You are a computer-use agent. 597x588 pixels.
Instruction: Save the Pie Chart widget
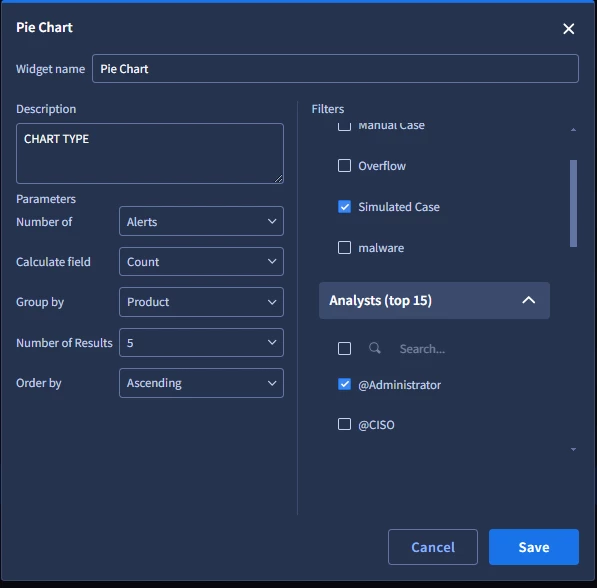coord(534,547)
